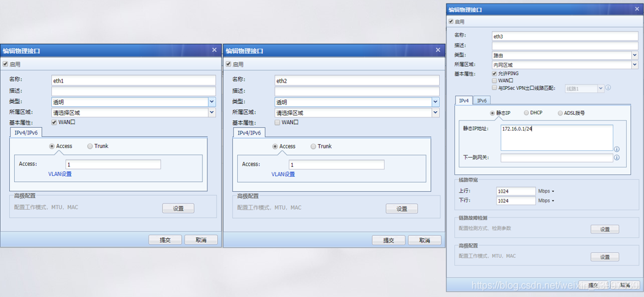The width and height of the screenshot is (644, 297).
Task: Select Trunk radio button in eth2 dialog
Action: [x=313, y=147]
